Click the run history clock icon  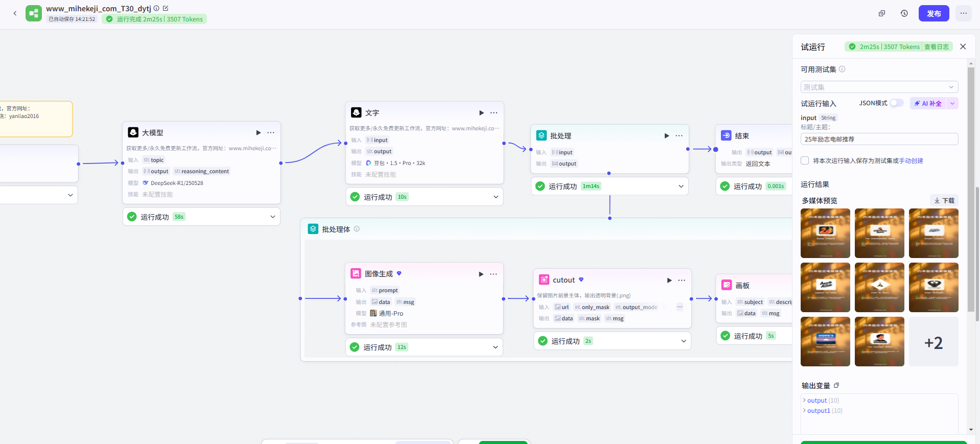pyautogui.click(x=904, y=14)
